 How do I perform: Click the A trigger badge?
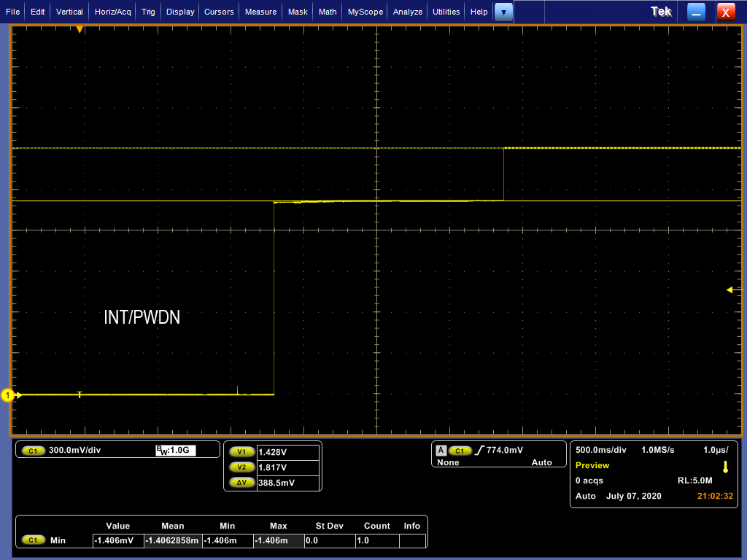441,450
